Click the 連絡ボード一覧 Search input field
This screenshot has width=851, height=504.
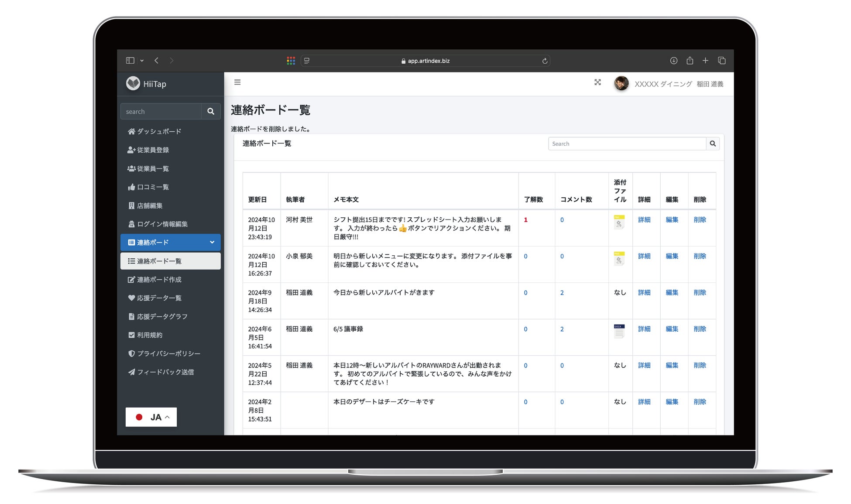(x=627, y=144)
